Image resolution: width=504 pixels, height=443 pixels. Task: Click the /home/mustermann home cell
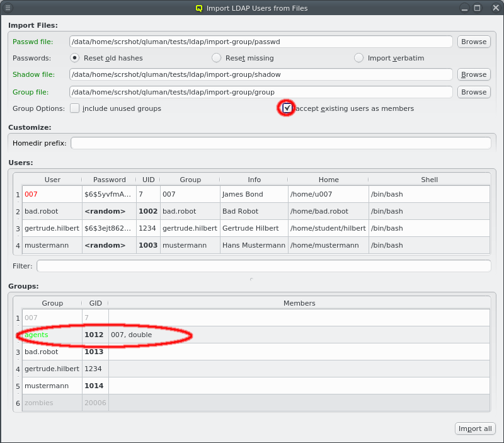328,245
